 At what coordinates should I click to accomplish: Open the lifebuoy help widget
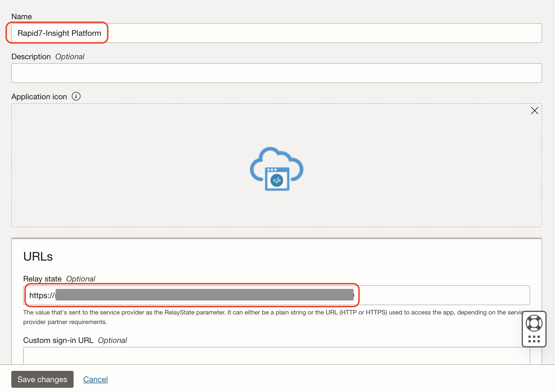click(x=534, y=323)
